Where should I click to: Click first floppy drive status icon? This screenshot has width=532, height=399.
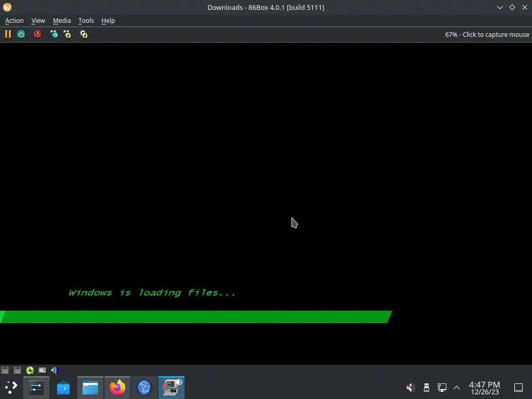point(5,370)
